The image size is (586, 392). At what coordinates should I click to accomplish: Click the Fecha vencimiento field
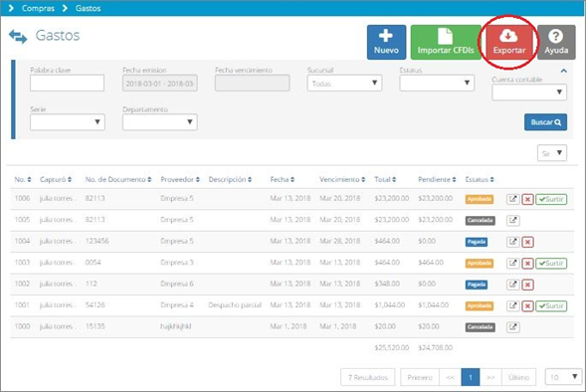click(x=253, y=83)
